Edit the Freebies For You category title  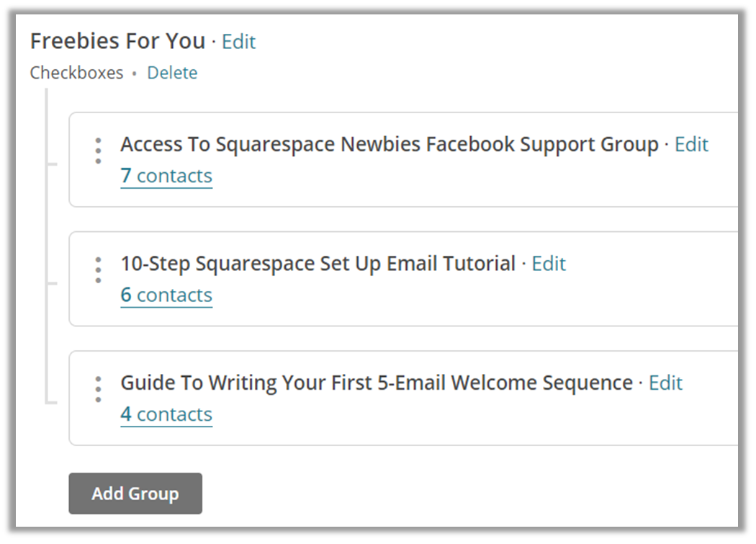pyautogui.click(x=238, y=42)
